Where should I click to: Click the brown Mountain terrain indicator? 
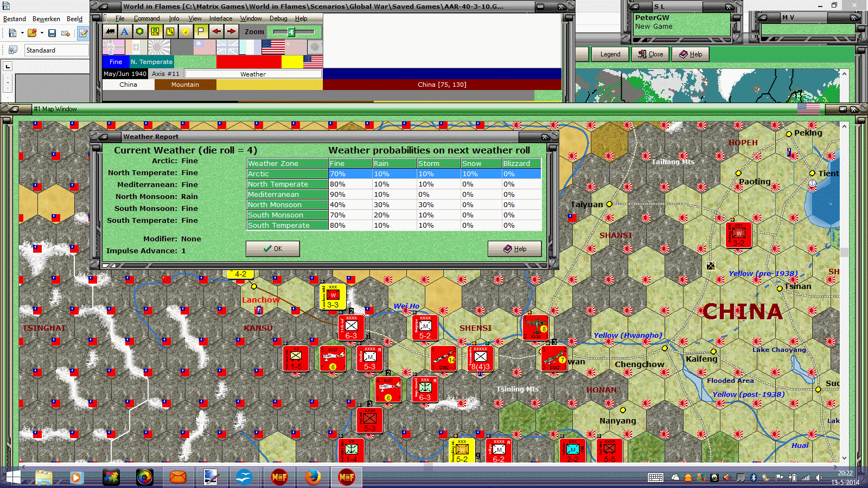185,85
